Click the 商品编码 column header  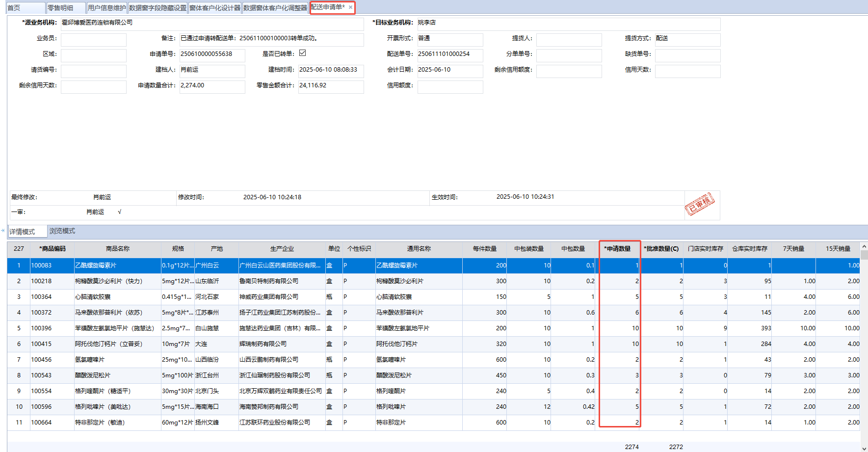click(x=52, y=249)
